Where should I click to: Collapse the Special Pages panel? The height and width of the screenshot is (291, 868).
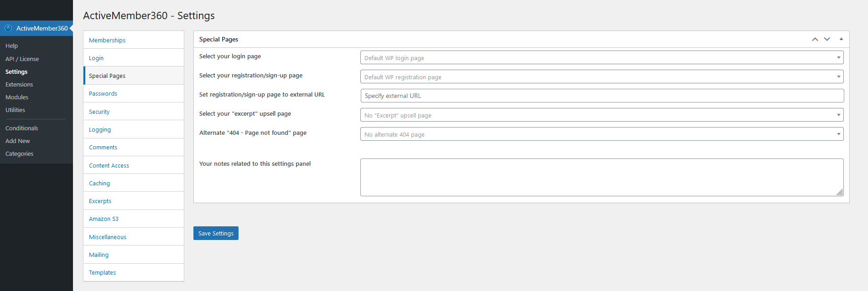click(x=841, y=39)
